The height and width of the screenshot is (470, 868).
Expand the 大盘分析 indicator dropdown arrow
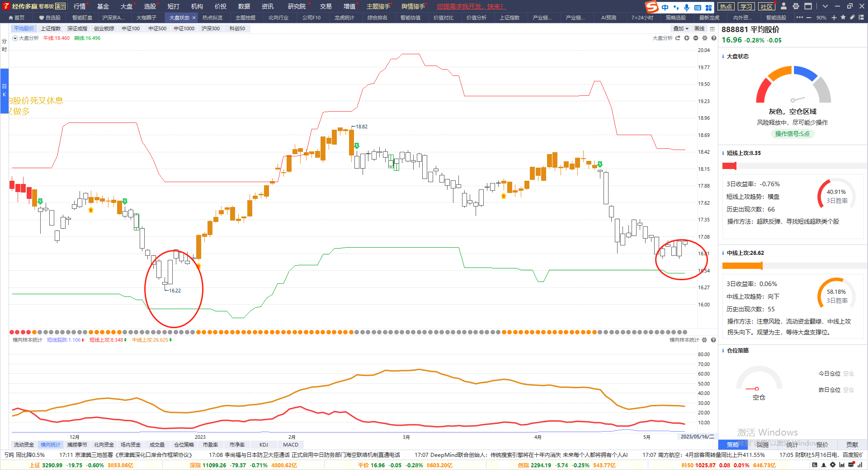(x=15, y=38)
